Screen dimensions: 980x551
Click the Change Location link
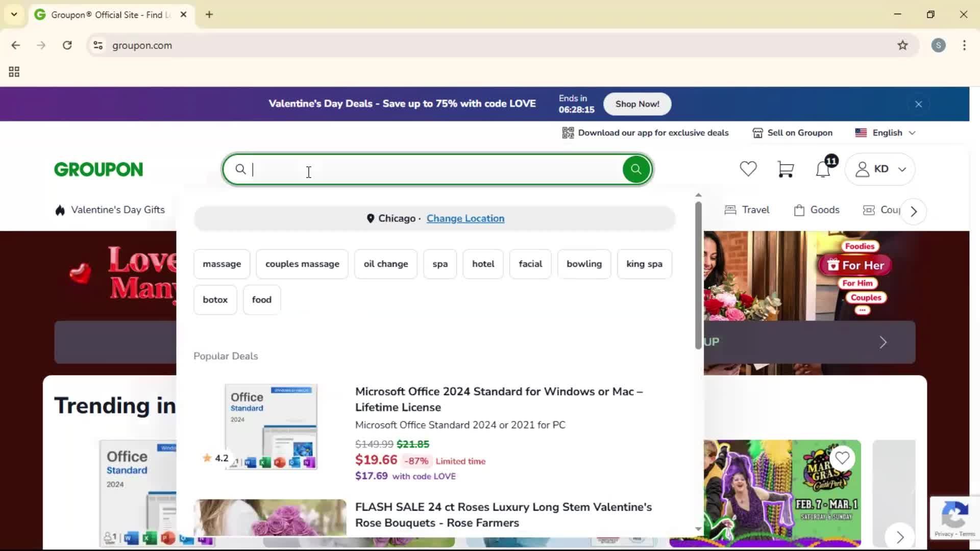click(x=465, y=218)
